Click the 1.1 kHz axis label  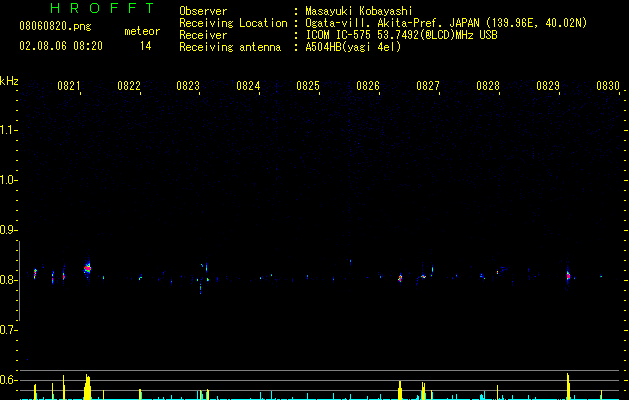click(8, 130)
